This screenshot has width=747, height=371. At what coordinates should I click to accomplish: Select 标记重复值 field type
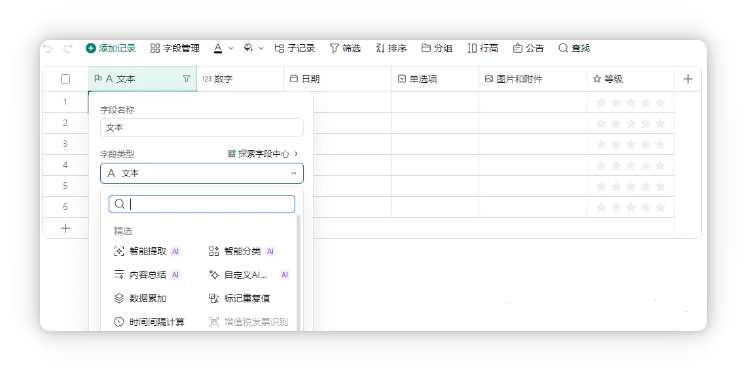click(240, 299)
